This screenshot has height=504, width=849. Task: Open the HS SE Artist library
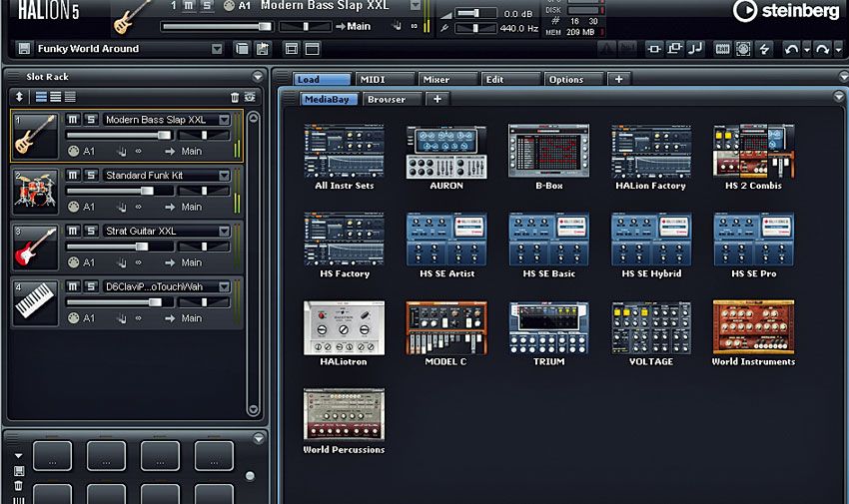click(446, 239)
